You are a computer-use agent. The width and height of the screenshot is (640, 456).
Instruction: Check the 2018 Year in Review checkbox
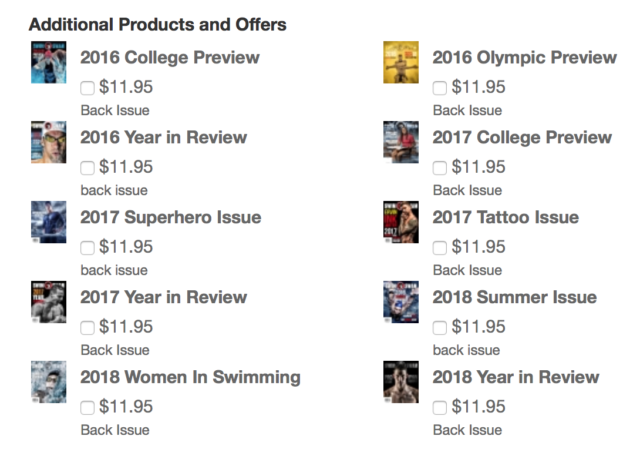[440, 408]
